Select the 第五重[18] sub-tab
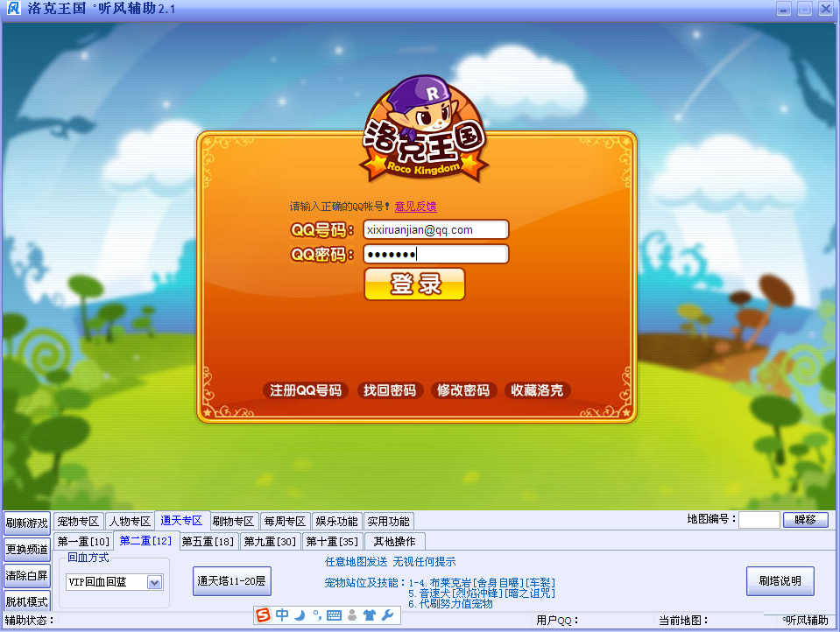The width and height of the screenshot is (840, 632). pyautogui.click(x=208, y=542)
